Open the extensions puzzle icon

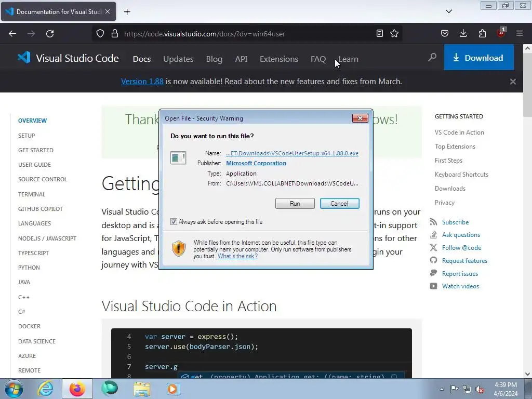[x=482, y=33]
